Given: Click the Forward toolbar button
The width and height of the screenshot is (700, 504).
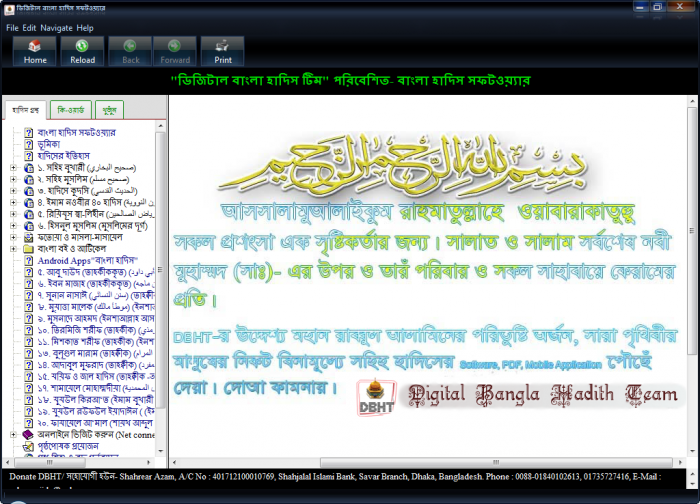Looking at the screenshot, I should 175,51.
